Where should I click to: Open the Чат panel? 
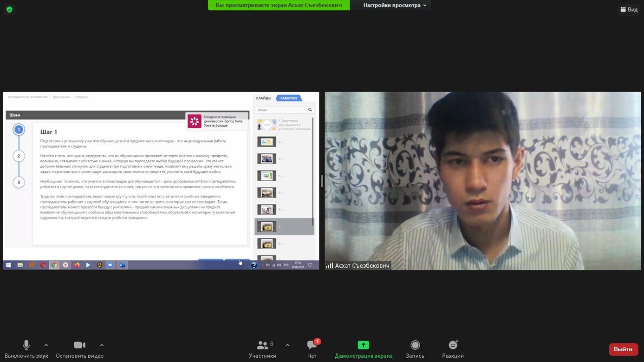tap(312, 349)
